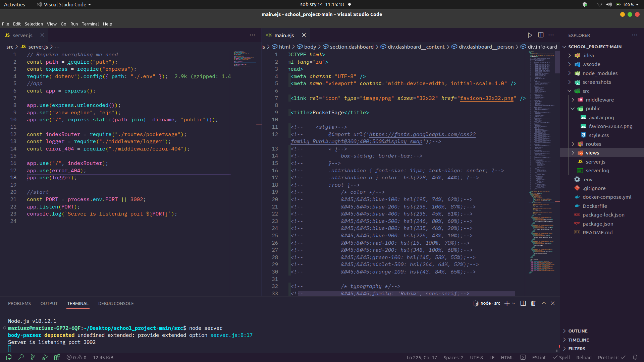The height and width of the screenshot is (362, 644).
Task: Select div.dashboard__person in the breadcrumb
Action: point(486,47)
